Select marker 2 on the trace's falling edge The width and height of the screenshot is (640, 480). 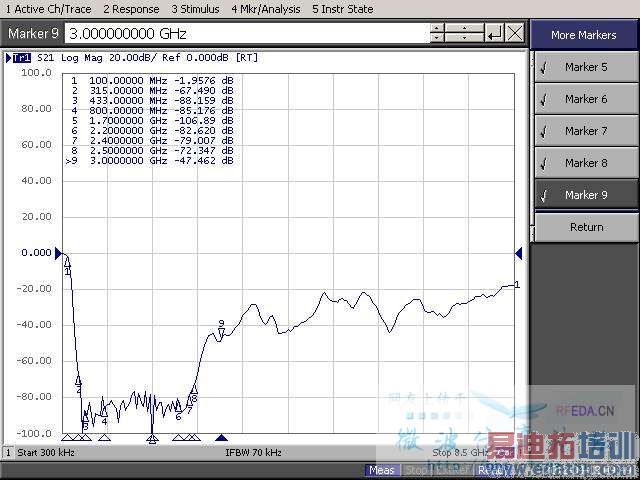click(x=78, y=382)
